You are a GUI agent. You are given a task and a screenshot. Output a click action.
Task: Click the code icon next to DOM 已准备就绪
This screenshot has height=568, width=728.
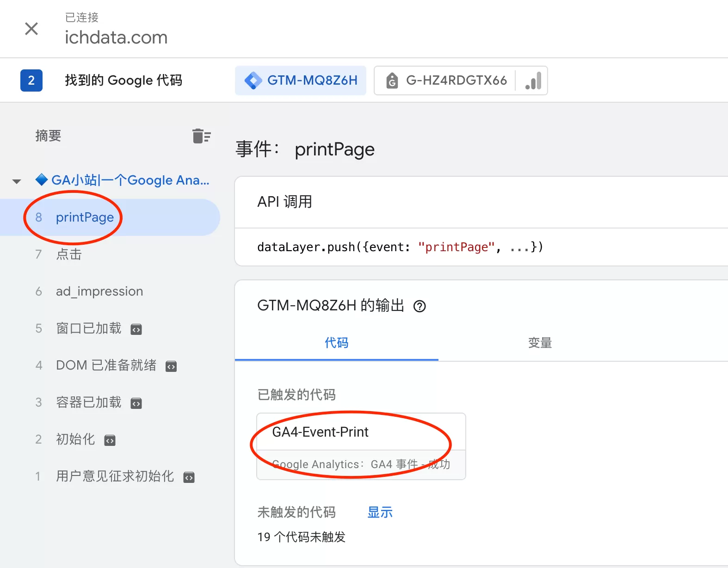(171, 366)
